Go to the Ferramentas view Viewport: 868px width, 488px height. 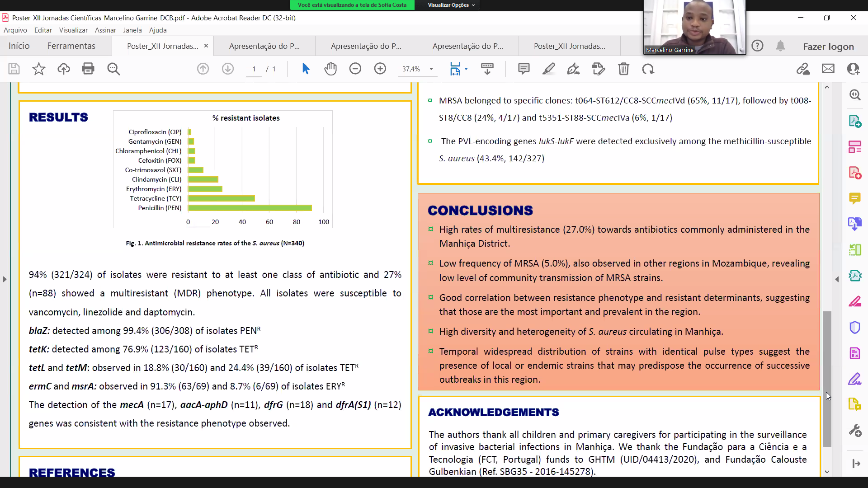point(71,46)
